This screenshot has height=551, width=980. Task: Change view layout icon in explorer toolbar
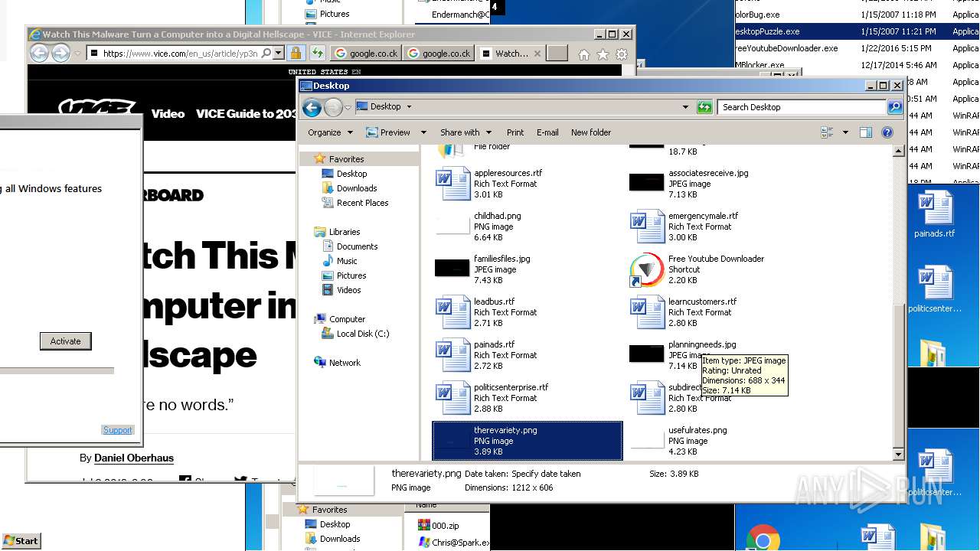[x=827, y=132]
